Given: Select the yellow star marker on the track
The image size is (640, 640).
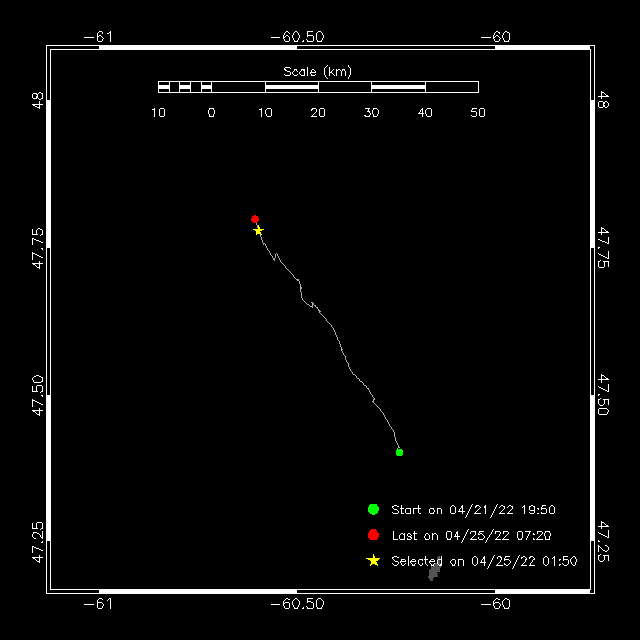Looking at the screenshot, I should pos(259,231).
